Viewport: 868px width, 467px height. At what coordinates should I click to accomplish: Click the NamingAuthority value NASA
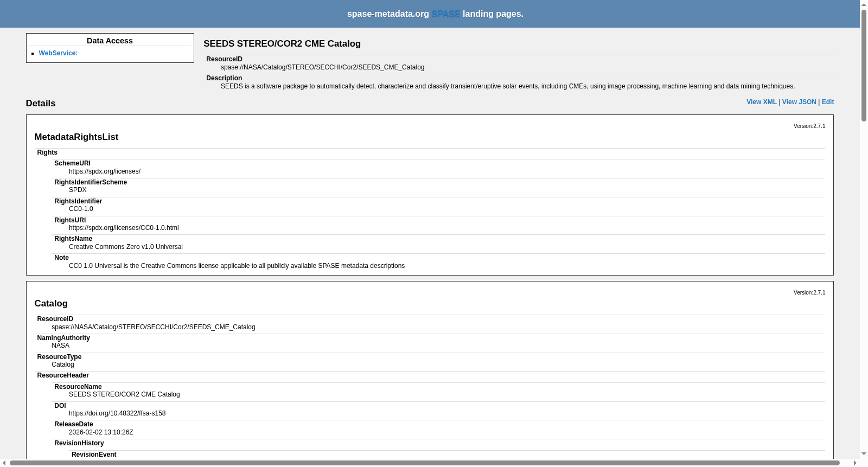click(60, 346)
